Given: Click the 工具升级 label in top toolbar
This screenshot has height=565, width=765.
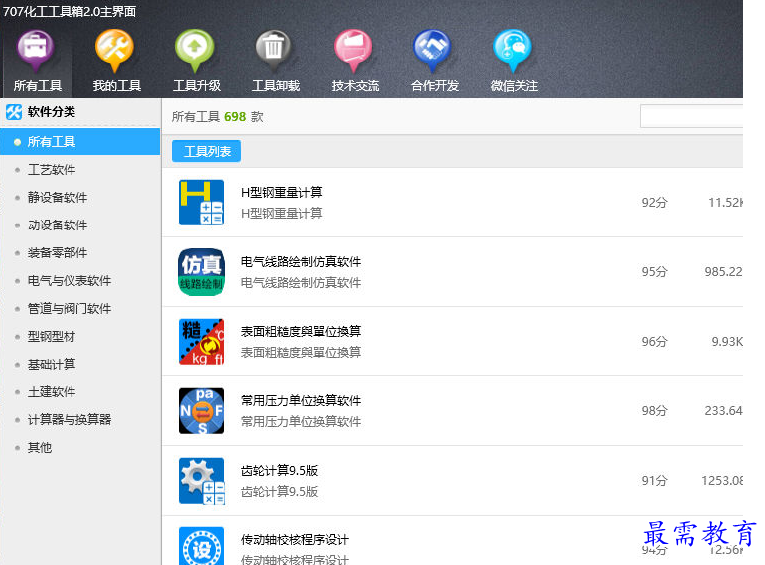Looking at the screenshot, I should point(197,86).
